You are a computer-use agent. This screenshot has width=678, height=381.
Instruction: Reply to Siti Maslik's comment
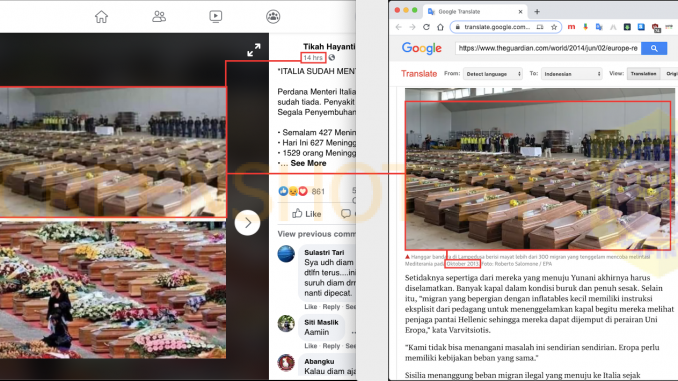click(x=331, y=346)
